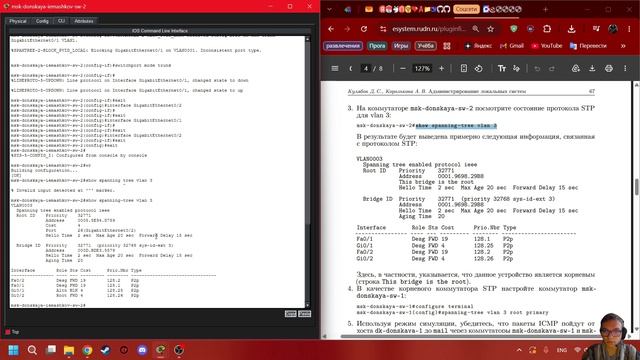
Task: Open the Игры bookmark group
Action: click(x=401, y=46)
